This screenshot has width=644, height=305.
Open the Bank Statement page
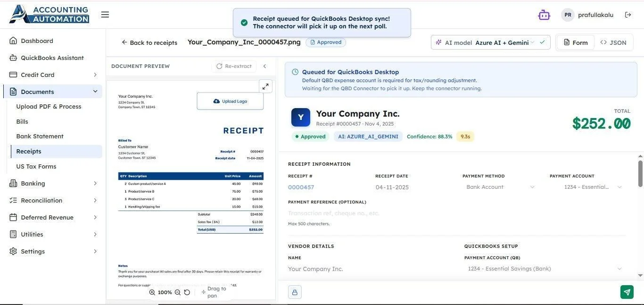(40, 136)
